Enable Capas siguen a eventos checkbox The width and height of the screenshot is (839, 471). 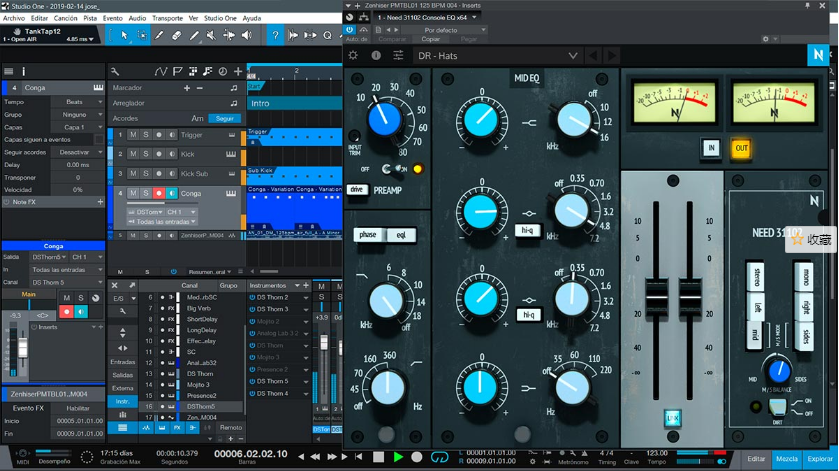(x=99, y=140)
